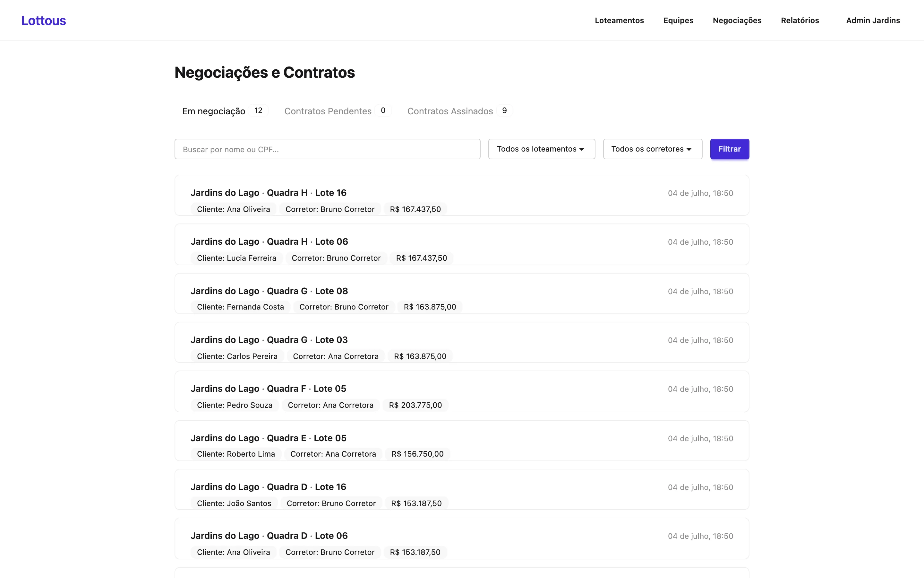Click the R$ 167.437,50 value on Quadra H Lote 16
The height and width of the screenshot is (578, 924).
[415, 209]
